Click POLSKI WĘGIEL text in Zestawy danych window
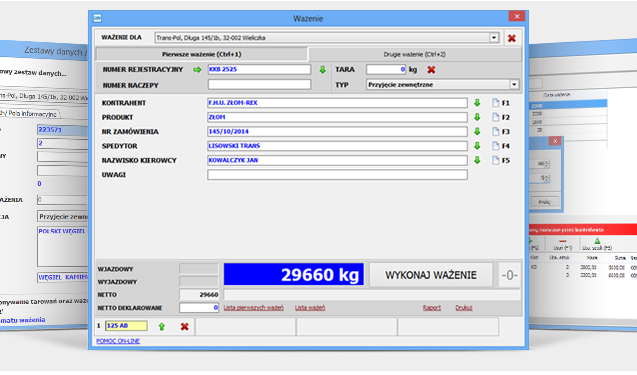Image resolution: width=637 pixels, height=375 pixels. 62,231
